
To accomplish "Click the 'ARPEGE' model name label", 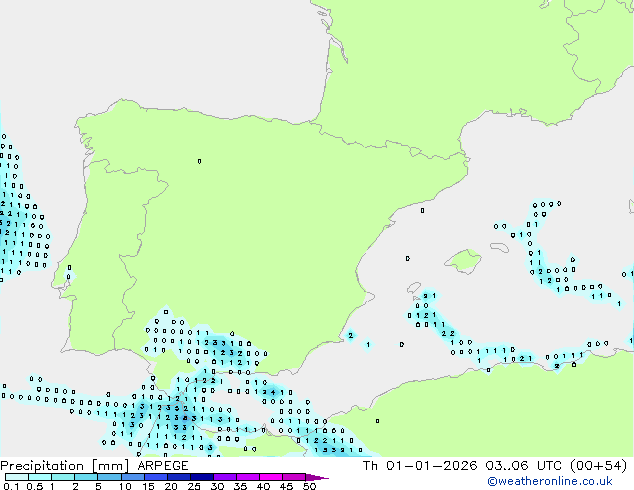I will tap(163, 466).
